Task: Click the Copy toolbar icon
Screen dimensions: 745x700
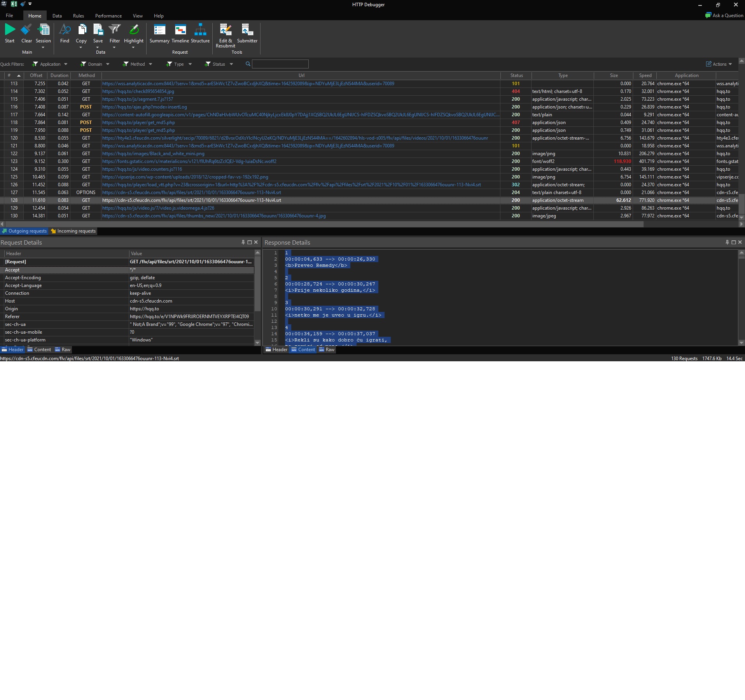Action: [x=81, y=30]
